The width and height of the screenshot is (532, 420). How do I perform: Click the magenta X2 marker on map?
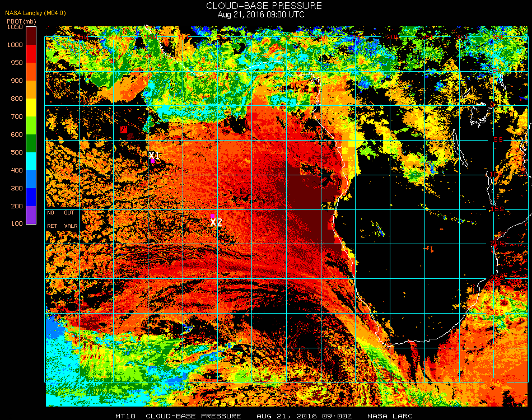[x=212, y=216]
